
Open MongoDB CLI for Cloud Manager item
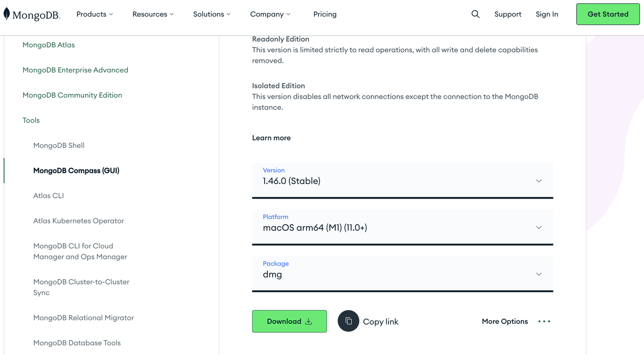(80, 251)
